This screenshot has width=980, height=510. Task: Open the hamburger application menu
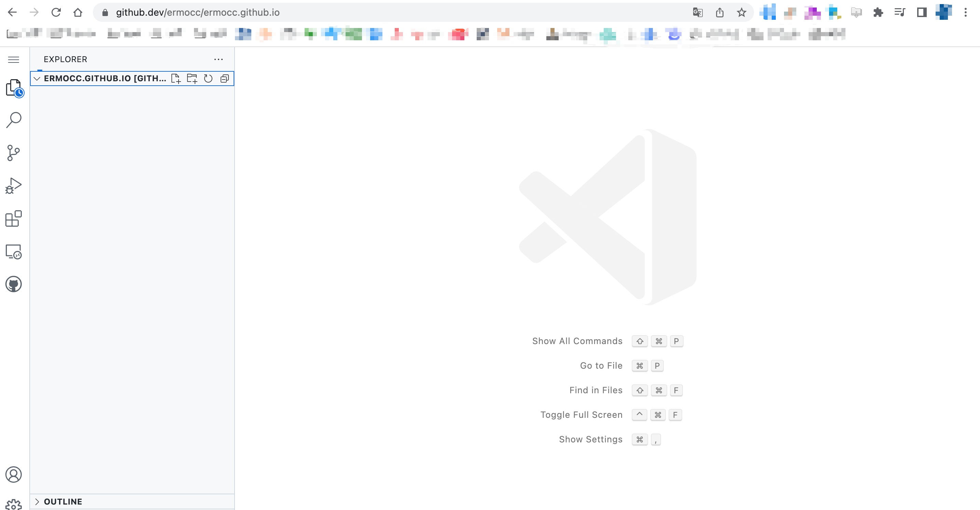[14, 60]
